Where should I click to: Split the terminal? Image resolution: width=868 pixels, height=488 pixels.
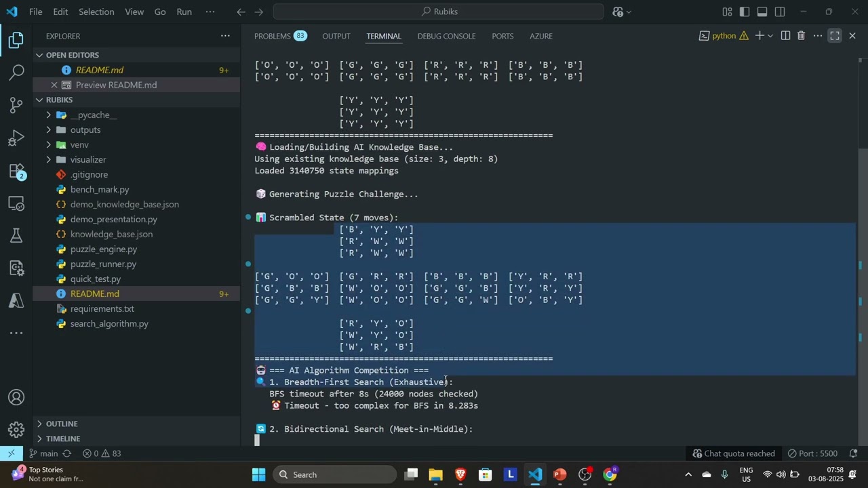(785, 36)
